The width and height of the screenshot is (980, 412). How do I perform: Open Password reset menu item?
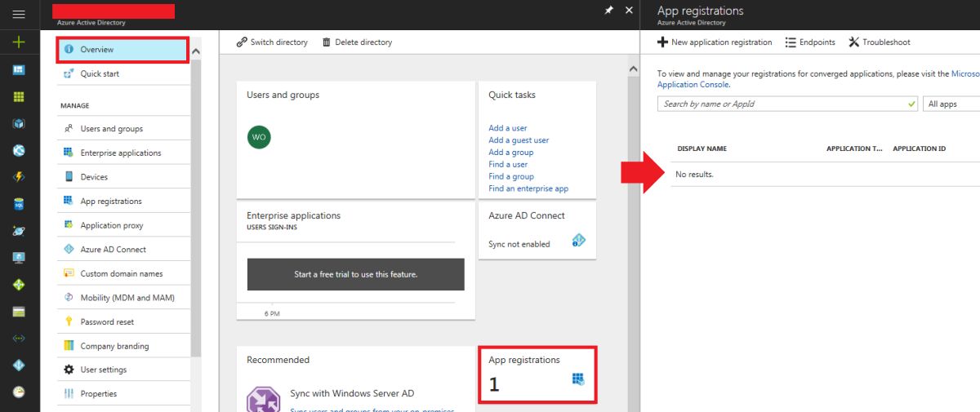click(x=125, y=321)
